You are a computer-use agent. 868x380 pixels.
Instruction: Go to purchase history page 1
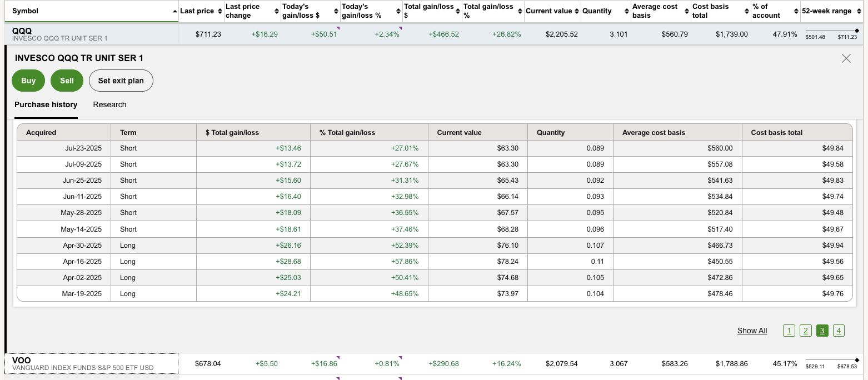point(789,331)
